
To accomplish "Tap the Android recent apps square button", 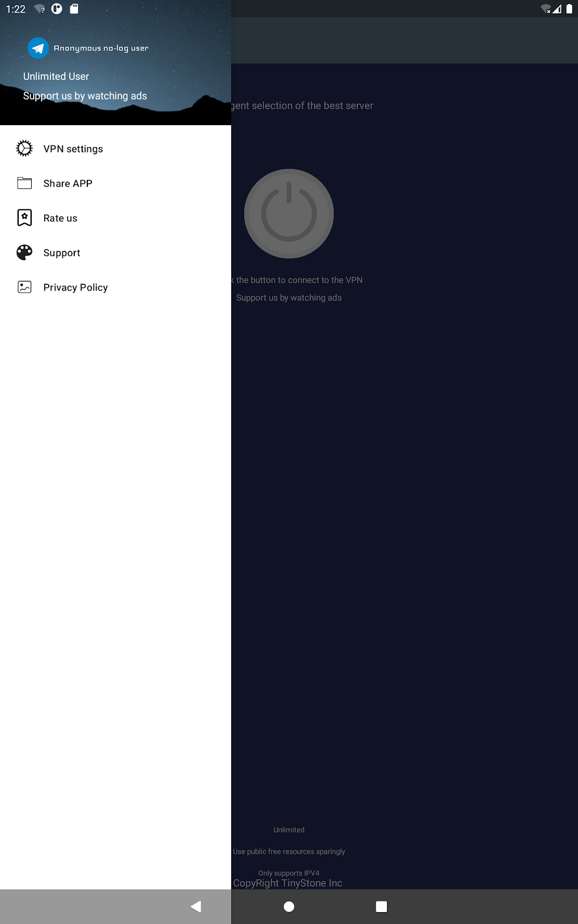I will tap(381, 906).
